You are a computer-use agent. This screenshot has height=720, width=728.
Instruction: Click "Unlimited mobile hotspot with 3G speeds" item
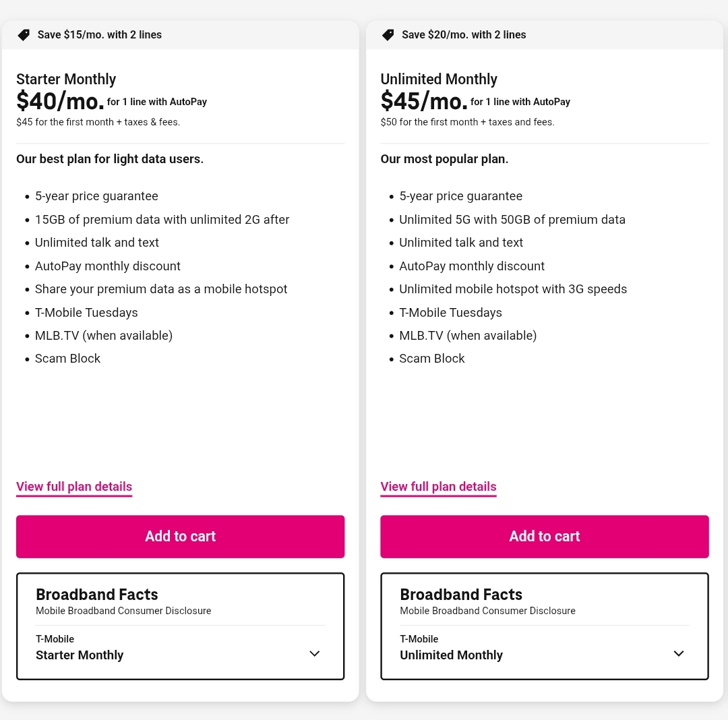513,289
